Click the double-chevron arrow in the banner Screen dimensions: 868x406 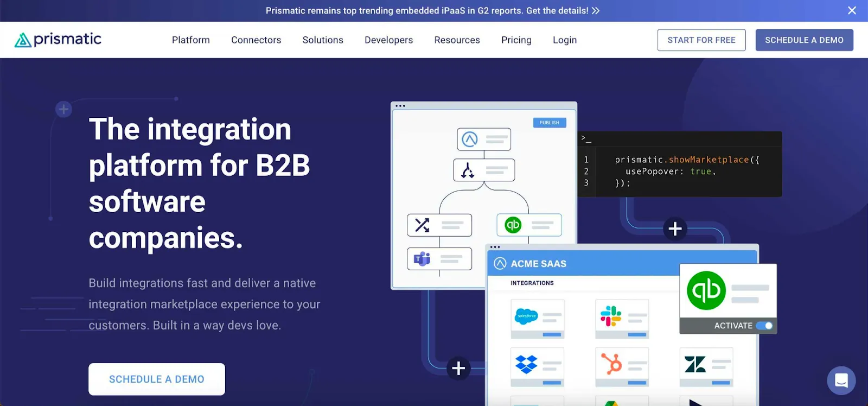(596, 10)
